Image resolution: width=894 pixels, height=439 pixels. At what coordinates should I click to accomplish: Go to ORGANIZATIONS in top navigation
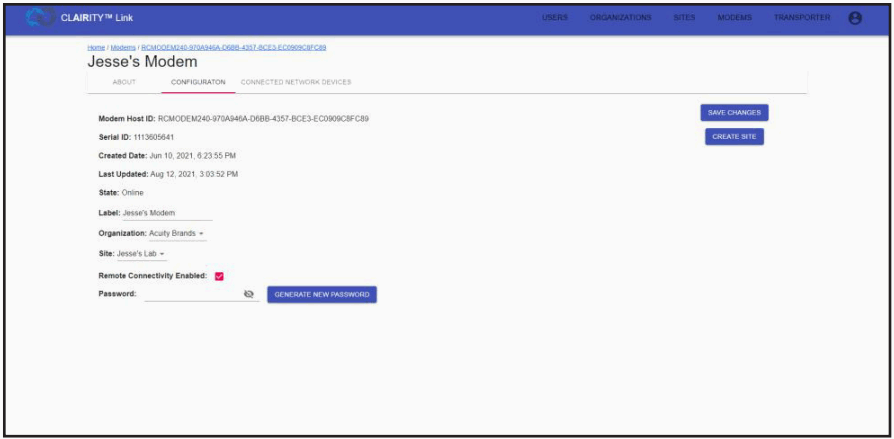tap(620, 18)
